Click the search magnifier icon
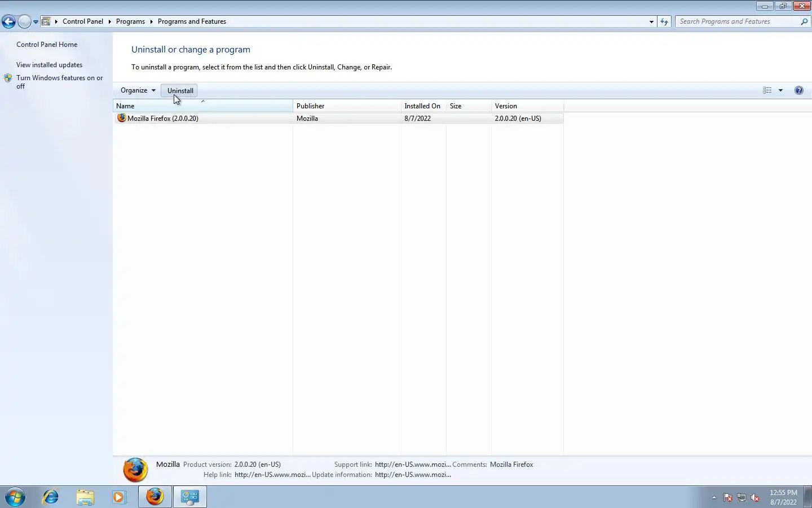This screenshot has height=508, width=812. [804, 21]
